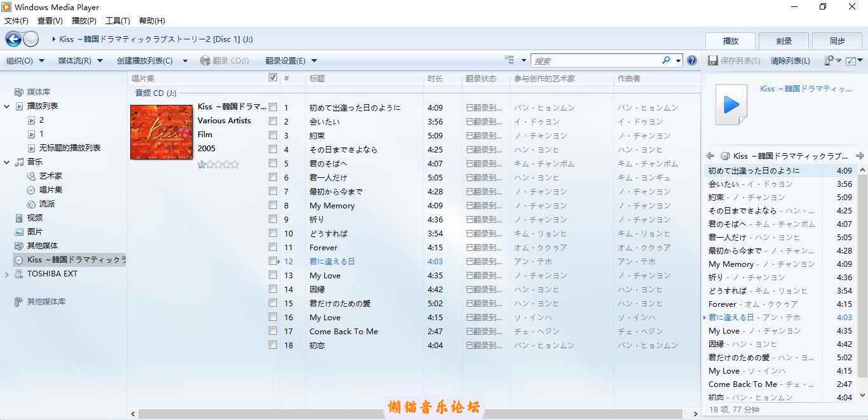Click the large play icon in list pane
868x420 pixels.
pyautogui.click(x=731, y=105)
